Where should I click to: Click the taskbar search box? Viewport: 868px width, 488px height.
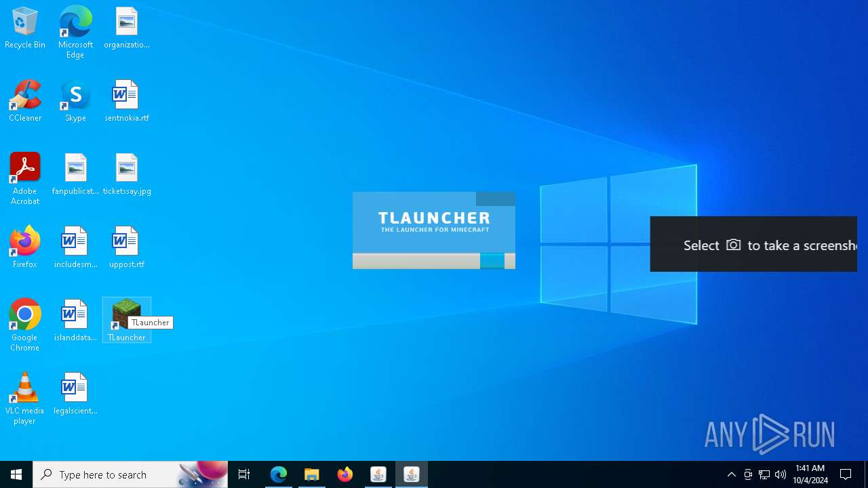click(x=130, y=474)
